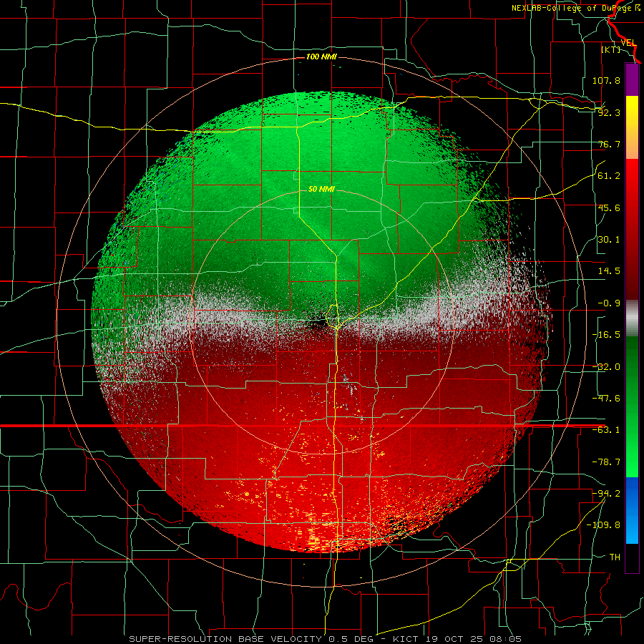Select the 45.6 velocity value

pos(609,208)
